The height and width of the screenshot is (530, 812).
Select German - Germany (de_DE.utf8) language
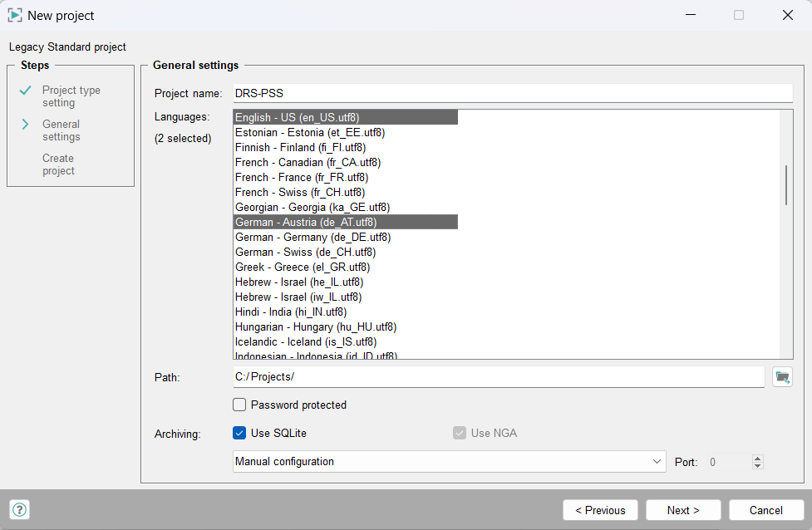[313, 238]
